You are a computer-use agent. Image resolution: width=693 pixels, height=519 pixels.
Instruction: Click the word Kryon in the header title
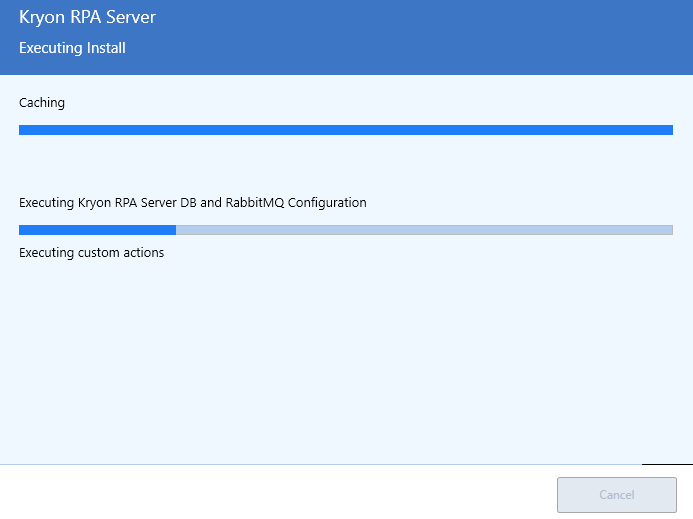point(42,18)
